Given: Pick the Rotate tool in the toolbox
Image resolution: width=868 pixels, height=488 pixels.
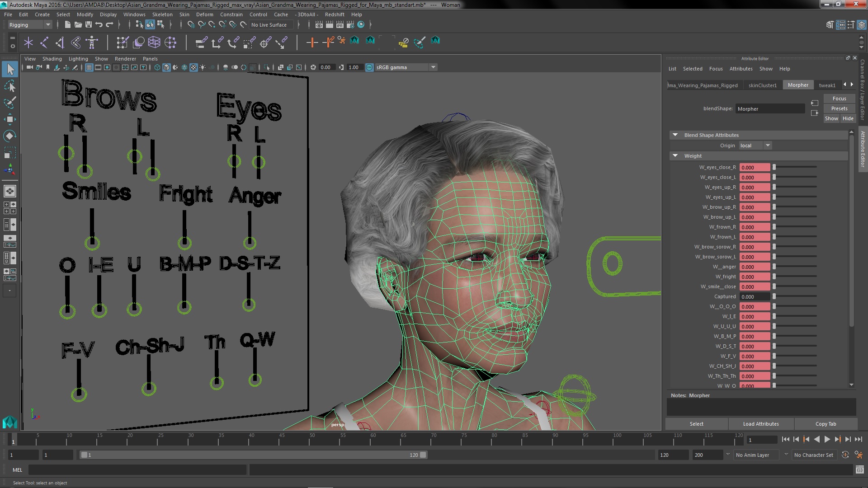Looking at the screenshot, I should pyautogui.click(x=10, y=136).
